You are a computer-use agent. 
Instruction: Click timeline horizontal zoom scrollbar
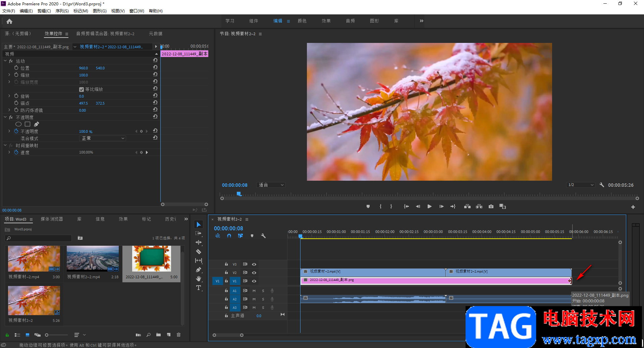tap(228, 335)
